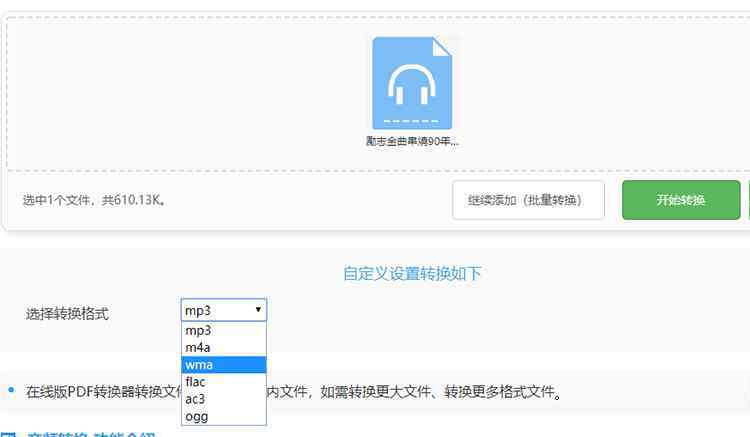Viewport: 750px width, 437px height.
Task: Click the 转换更多格式文件 notice text
Action: click(500, 391)
